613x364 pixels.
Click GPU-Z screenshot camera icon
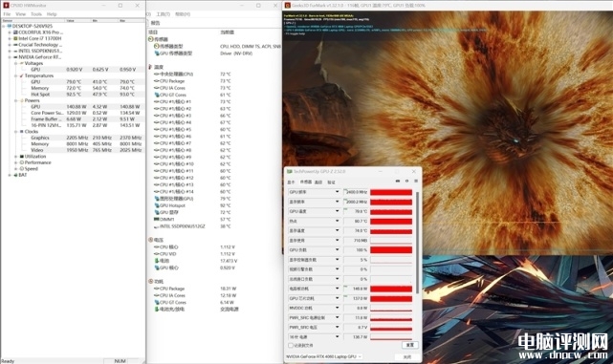point(398,182)
